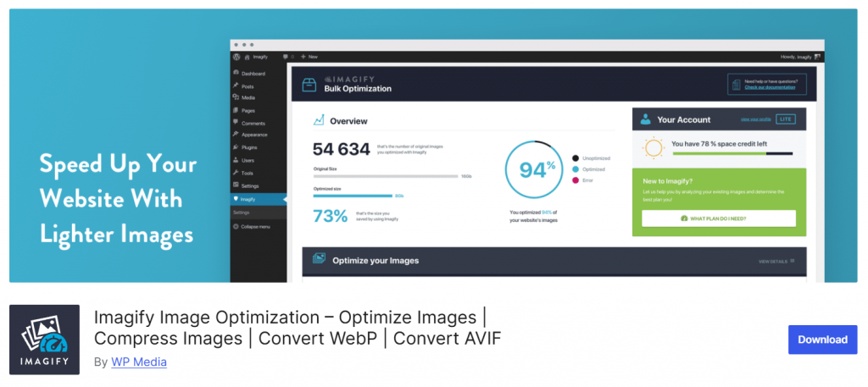
Task: Click the blue Optimized legend dot
Action: point(576,169)
